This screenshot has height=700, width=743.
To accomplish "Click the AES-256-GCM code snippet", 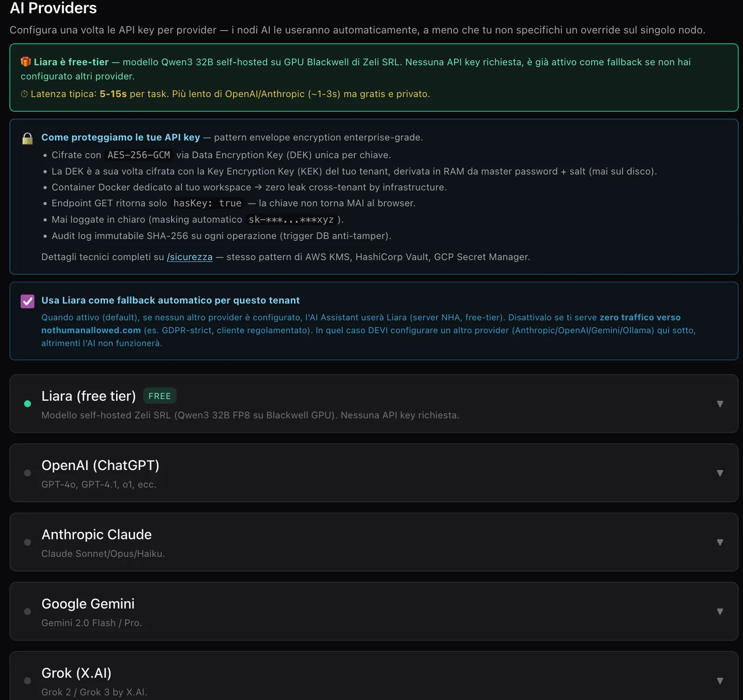I will (139, 155).
